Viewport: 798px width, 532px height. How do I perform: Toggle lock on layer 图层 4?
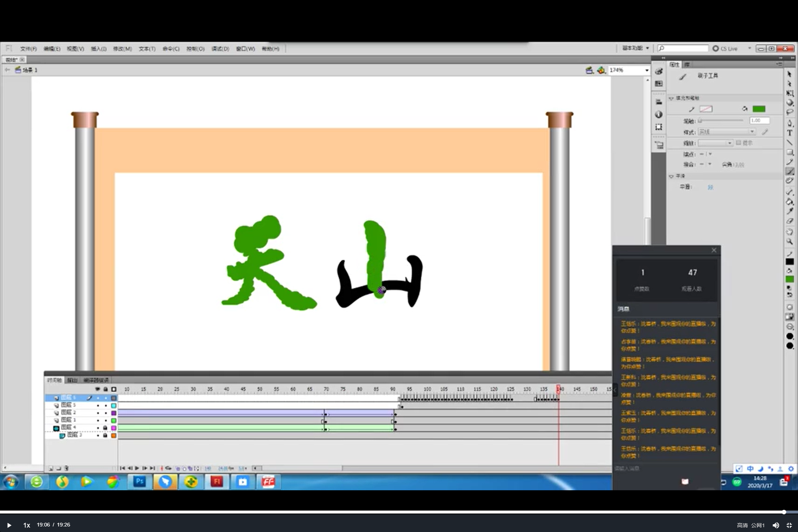[x=105, y=428]
